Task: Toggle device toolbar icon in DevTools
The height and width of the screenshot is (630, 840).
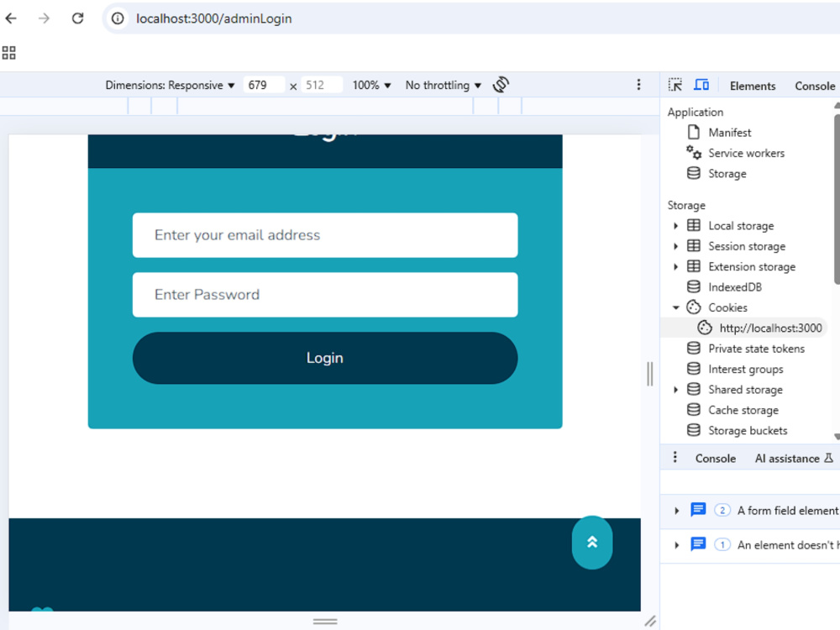Action: [x=701, y=85]
